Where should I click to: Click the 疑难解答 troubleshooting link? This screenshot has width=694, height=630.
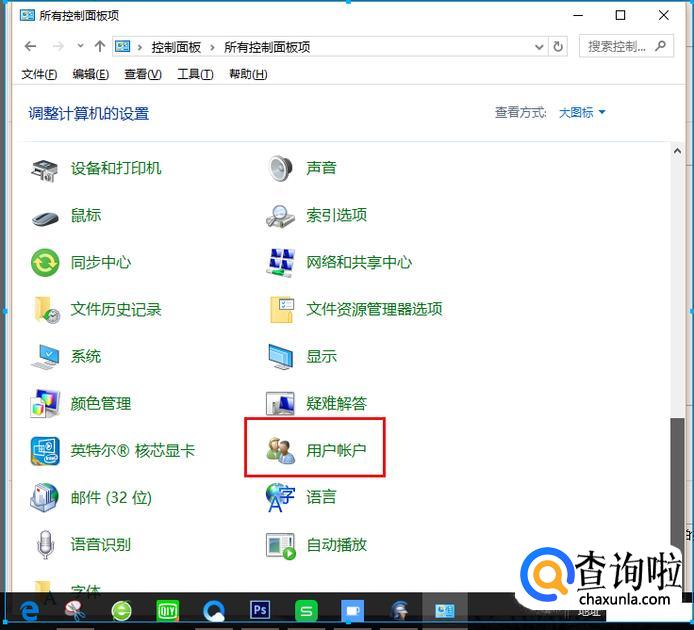(336, 404)
